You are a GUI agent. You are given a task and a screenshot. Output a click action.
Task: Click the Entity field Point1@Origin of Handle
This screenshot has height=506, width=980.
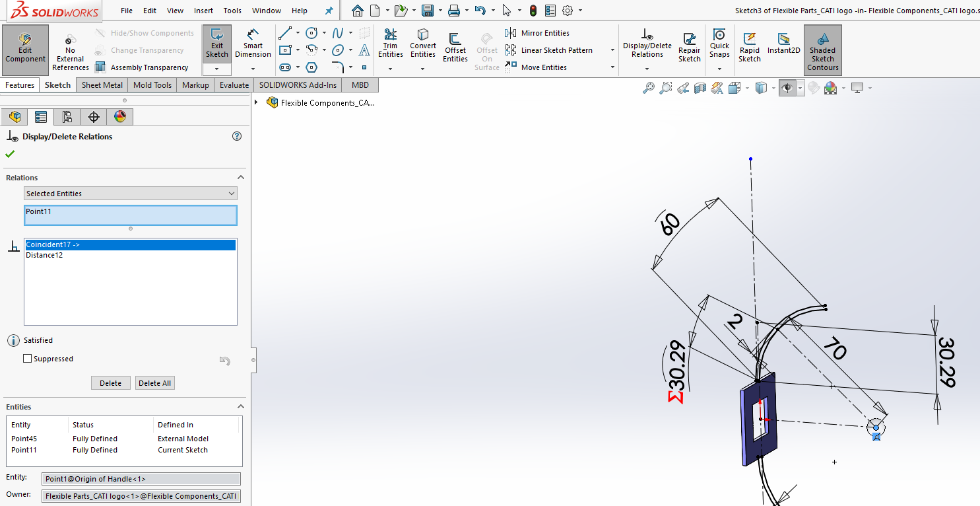141,479
